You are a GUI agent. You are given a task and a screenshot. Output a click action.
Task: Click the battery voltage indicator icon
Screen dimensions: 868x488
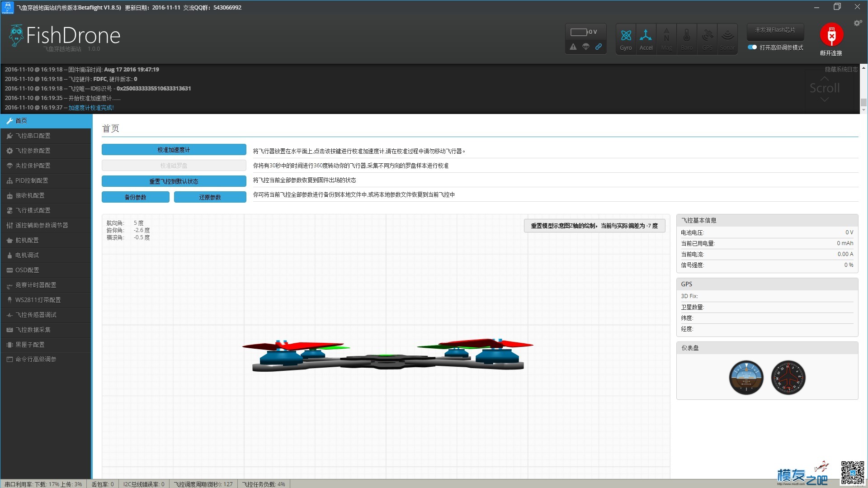(x=579, y=32)
